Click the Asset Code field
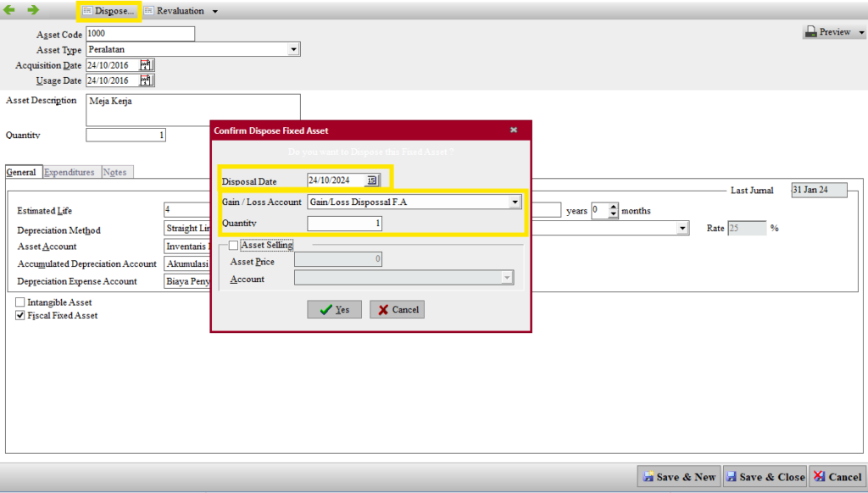The width and height of the screenshot is (868, 493). [x=140, y=34]
